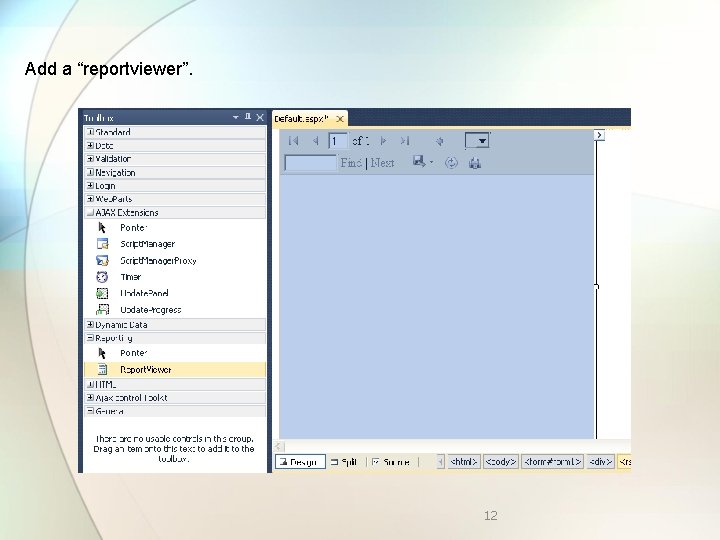Open the Toolbox window position dropdown

pyautogui.click(x=236, y=118)
